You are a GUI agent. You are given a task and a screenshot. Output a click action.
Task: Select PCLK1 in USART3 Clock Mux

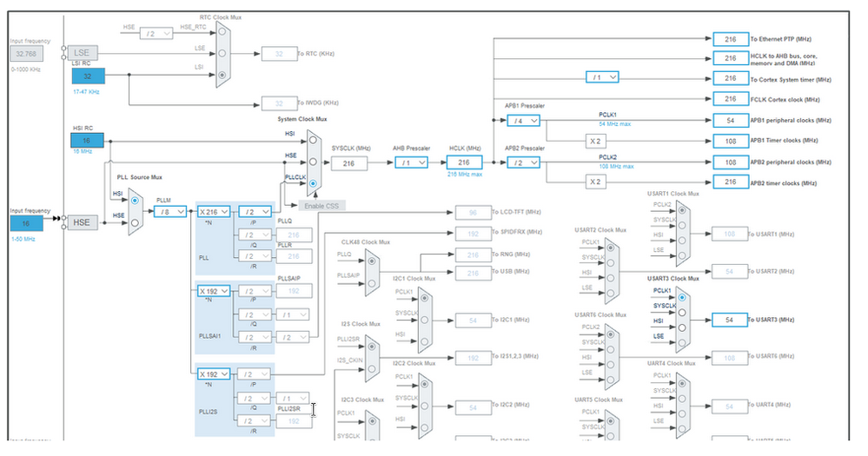pyautogui.click(x=682, y=297)
